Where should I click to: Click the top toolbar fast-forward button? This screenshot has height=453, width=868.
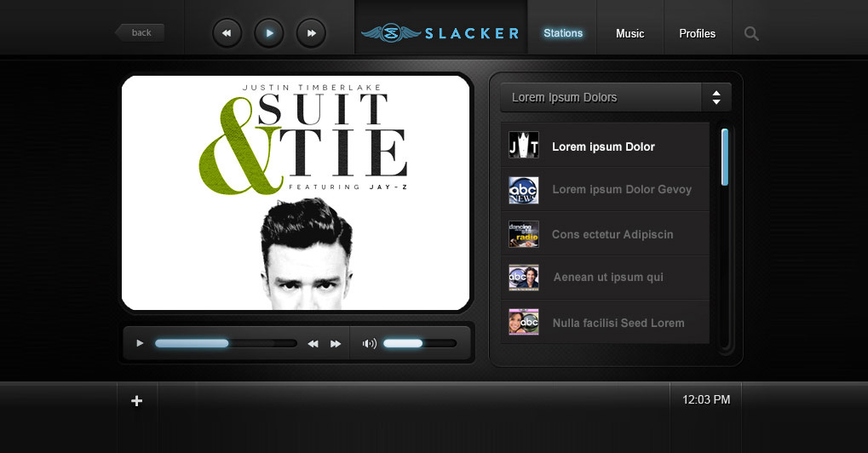(312, 33)
